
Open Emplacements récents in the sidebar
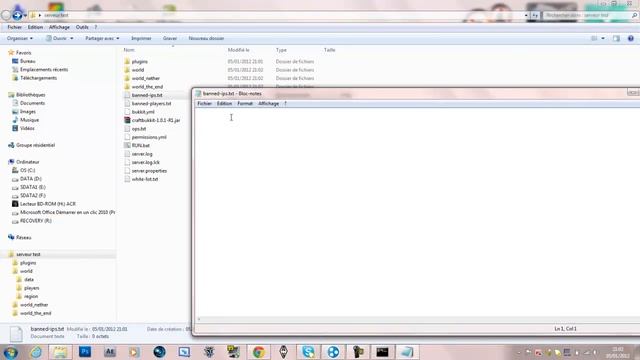point(40,70)
